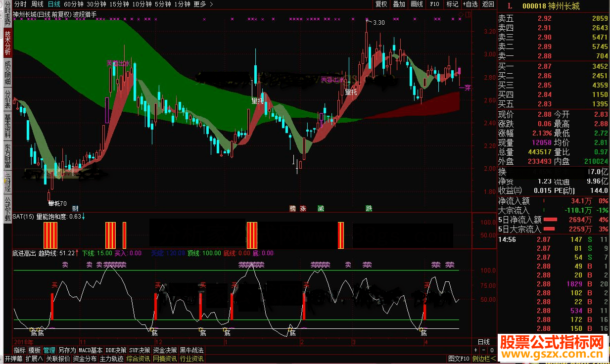Click the 减 event marker
The image size is (610, 364).
pos(321,208)
